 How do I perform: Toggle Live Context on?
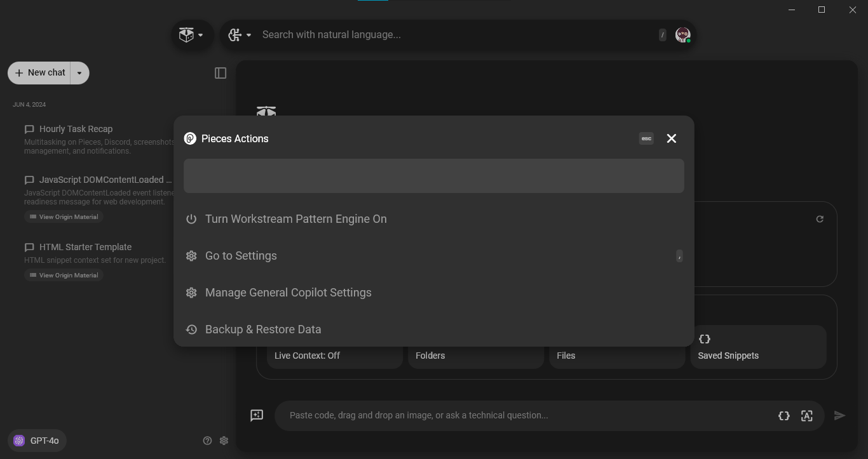[307, 356]
